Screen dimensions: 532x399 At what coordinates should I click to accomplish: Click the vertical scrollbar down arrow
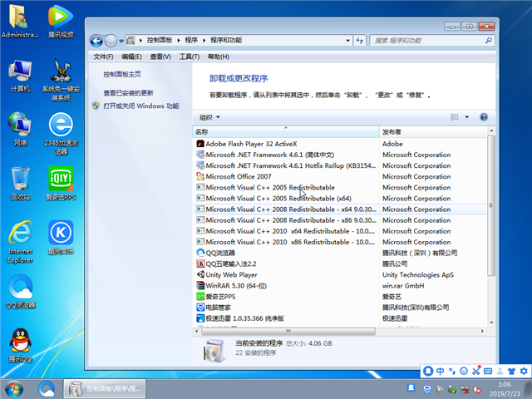point(491,323)
